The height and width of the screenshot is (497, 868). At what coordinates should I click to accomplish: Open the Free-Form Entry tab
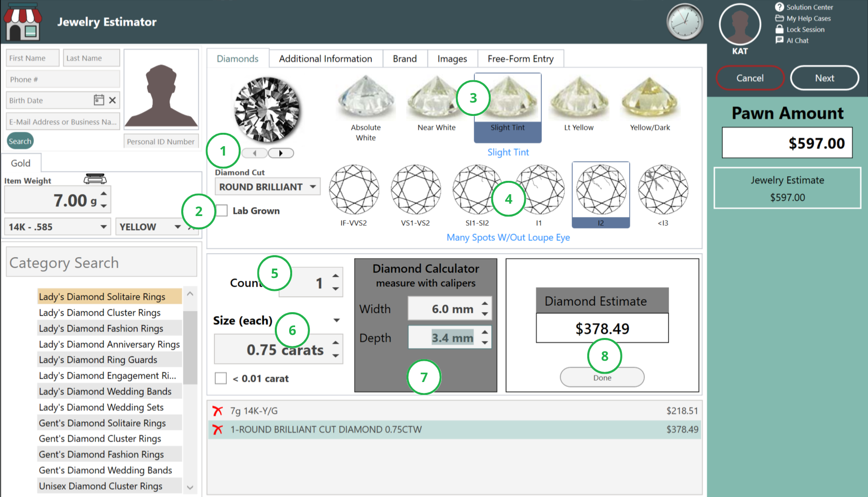(x=520, y=58)
